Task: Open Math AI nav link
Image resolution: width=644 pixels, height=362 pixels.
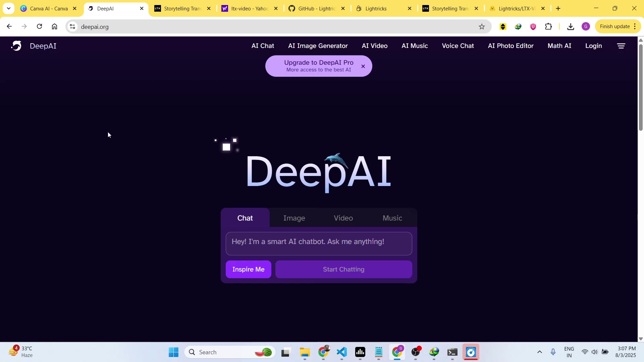Action: pos(559,46)
